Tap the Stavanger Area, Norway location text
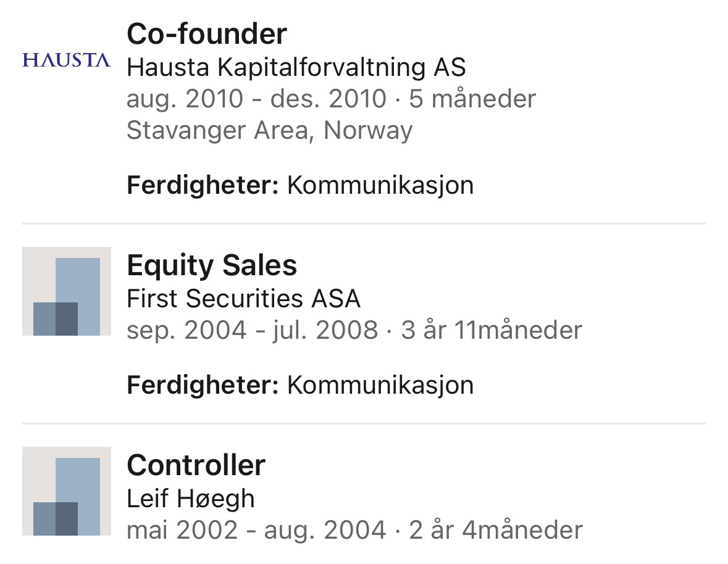Screen dimensions: 728x564 click(x=269, y=130)
